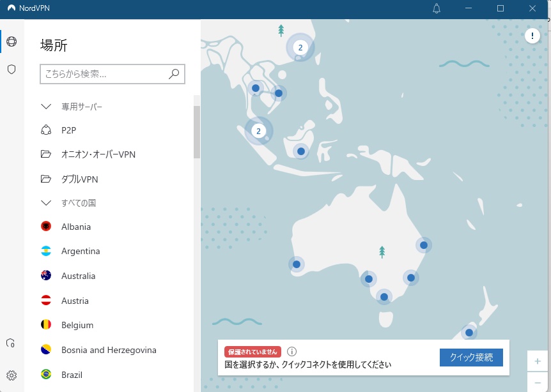The width and height of the screenshot is (551, 392).
Task: Click the shield counter icon in sidebar
Action: 10,343
